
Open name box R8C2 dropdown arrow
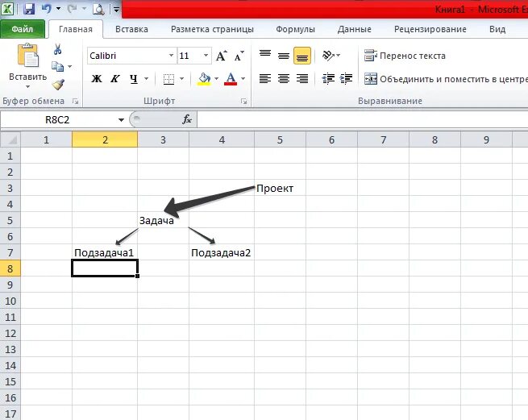121,120
